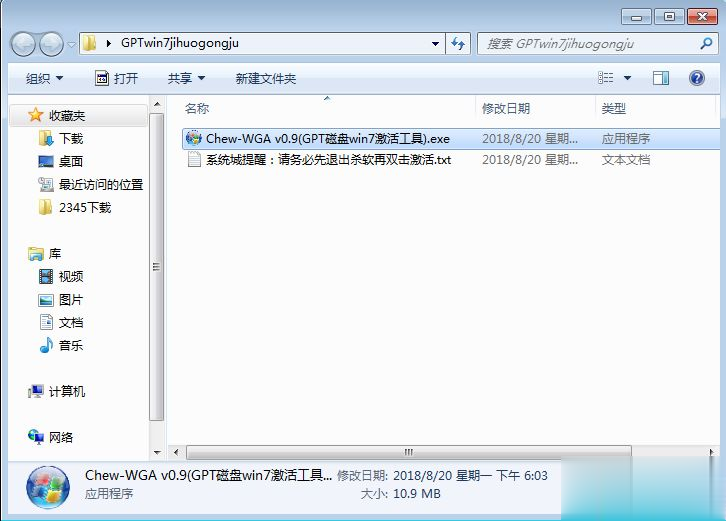Refresh the folder with the refresh button
Screen dimensions: 726x521
[x=458, y=44]
